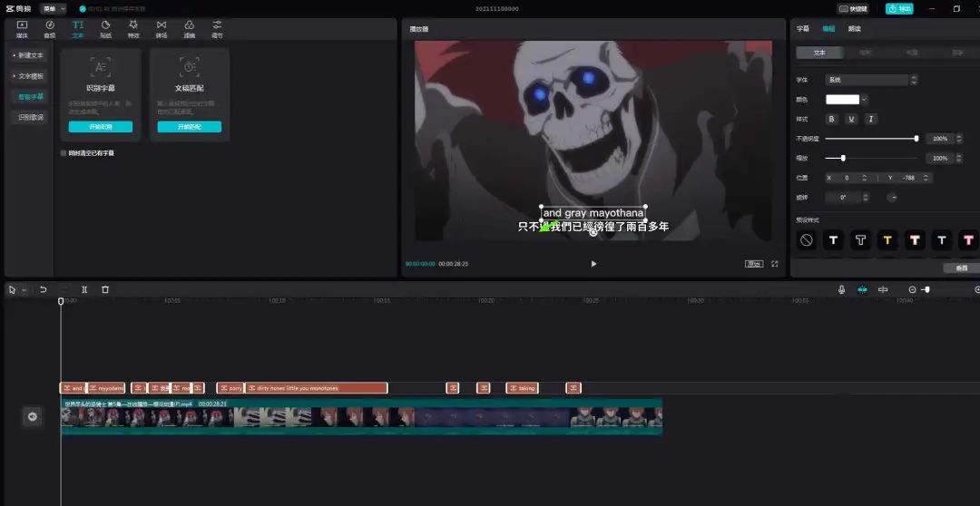Click the scale percentage stepper arrows

pos(960,158)
